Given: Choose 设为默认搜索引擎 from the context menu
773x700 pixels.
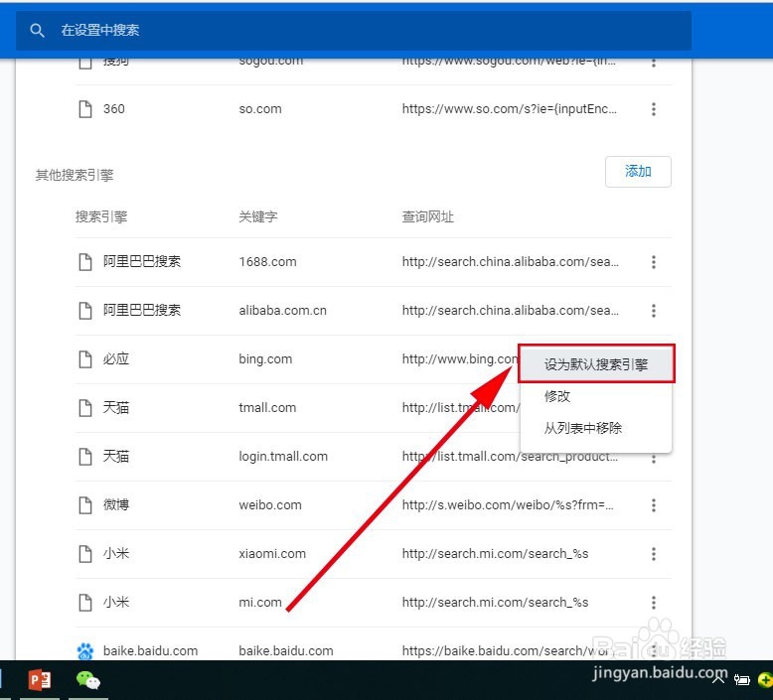Looking at the screenshot, I should [x=596, y=364].
